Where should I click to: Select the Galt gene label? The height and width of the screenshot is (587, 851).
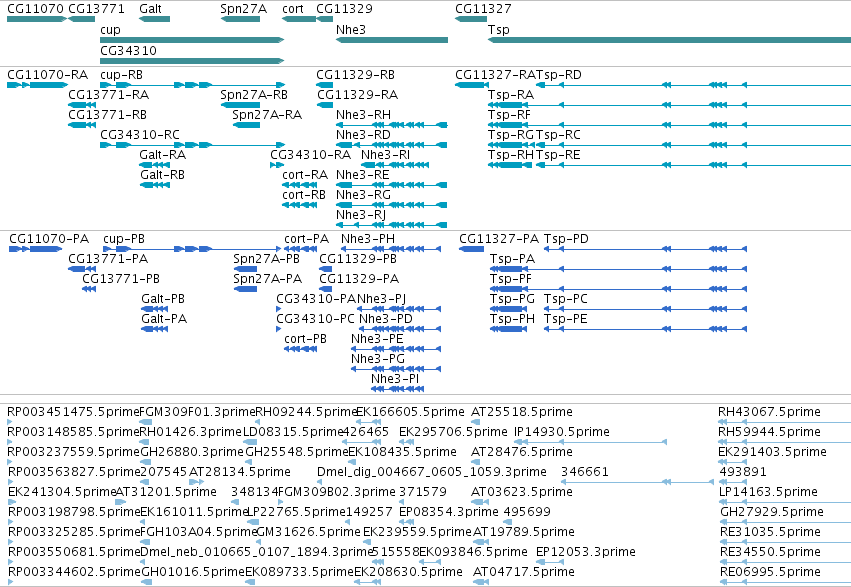point(150,9)
